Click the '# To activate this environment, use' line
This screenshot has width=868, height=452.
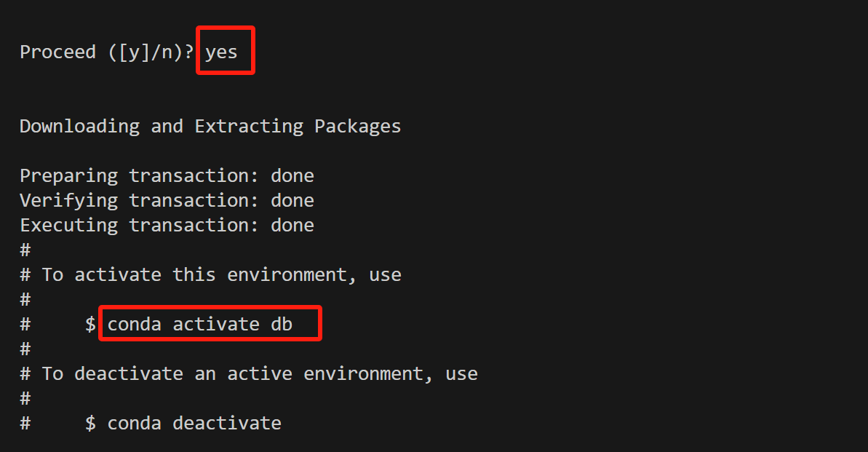click(x=210, y=274)
